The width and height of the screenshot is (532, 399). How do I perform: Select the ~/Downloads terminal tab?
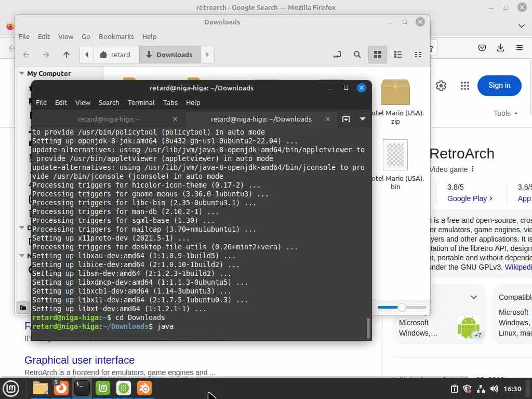(x=261, y=119)
